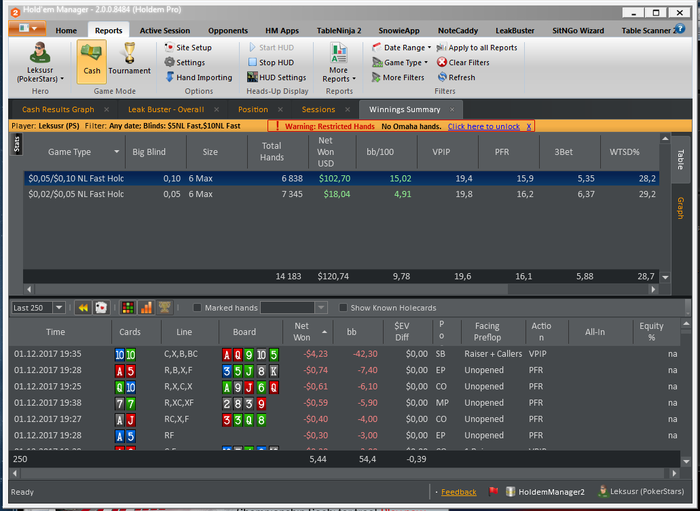Viewport: 700px width, 511px height.
Task: Open the Game Type column dropdown arrow
Action: (117, 152)
